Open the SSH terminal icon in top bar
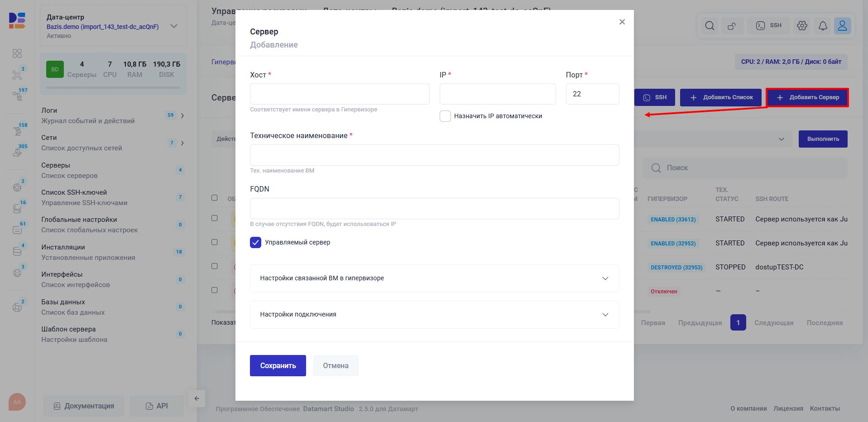 [x=768, y=25]
